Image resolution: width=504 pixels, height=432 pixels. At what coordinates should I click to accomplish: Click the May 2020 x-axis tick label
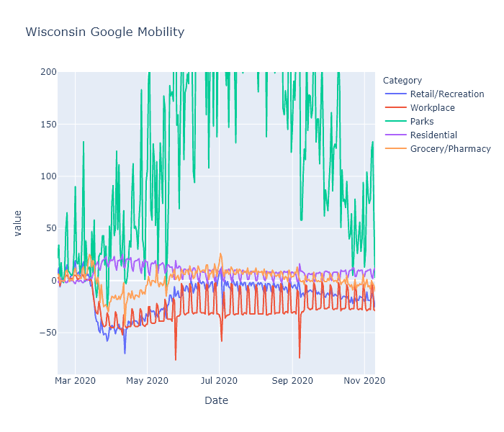pyautogui.click(x=147, y=381)
